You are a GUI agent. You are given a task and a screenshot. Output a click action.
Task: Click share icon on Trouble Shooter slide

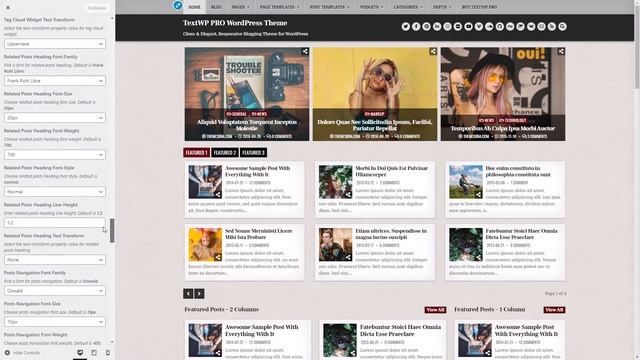(305, 51)
